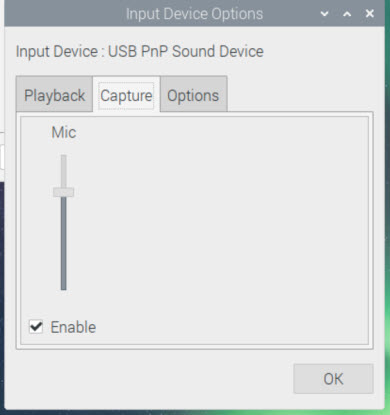
Task: Select the Capture tab
Action: pos(126,95)
